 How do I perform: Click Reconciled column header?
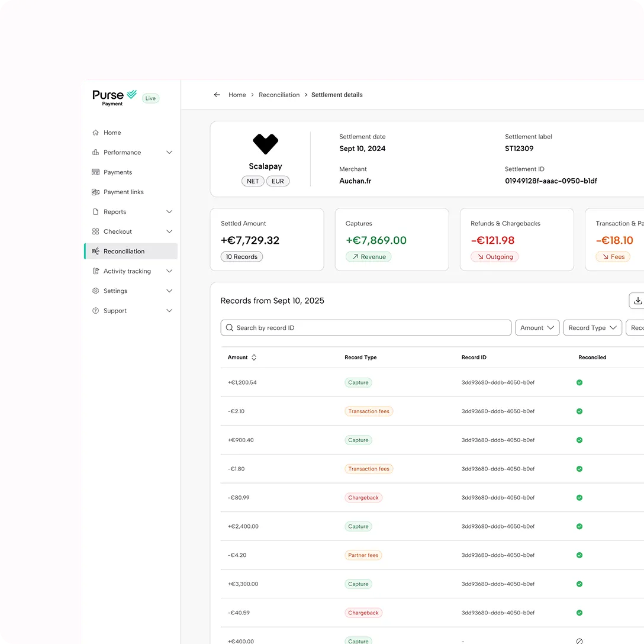[592, 358]
